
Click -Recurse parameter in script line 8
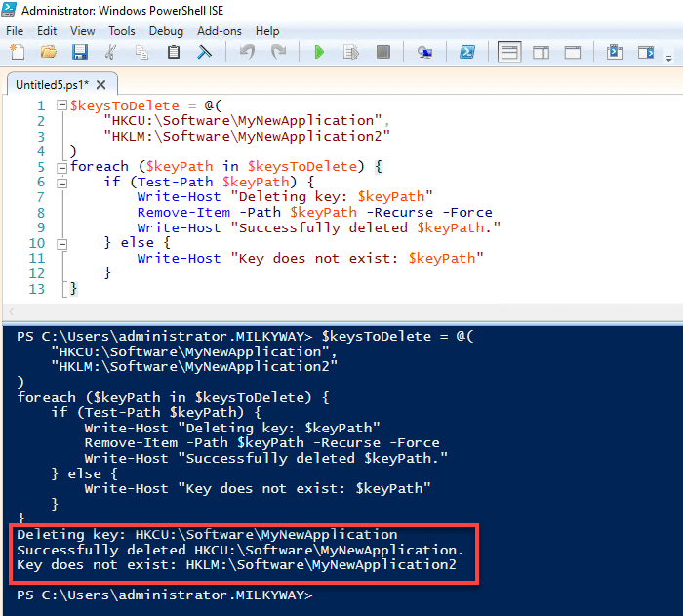click(399, 212)
